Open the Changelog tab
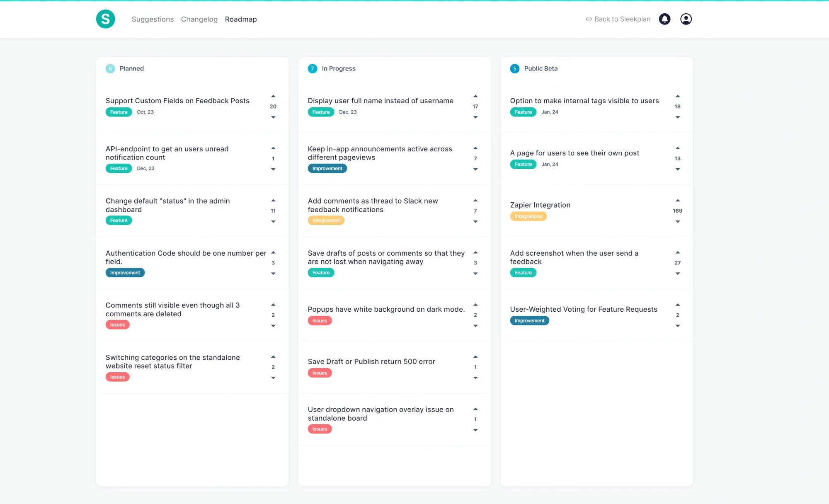The image size is (829, 504). point(199,19)
